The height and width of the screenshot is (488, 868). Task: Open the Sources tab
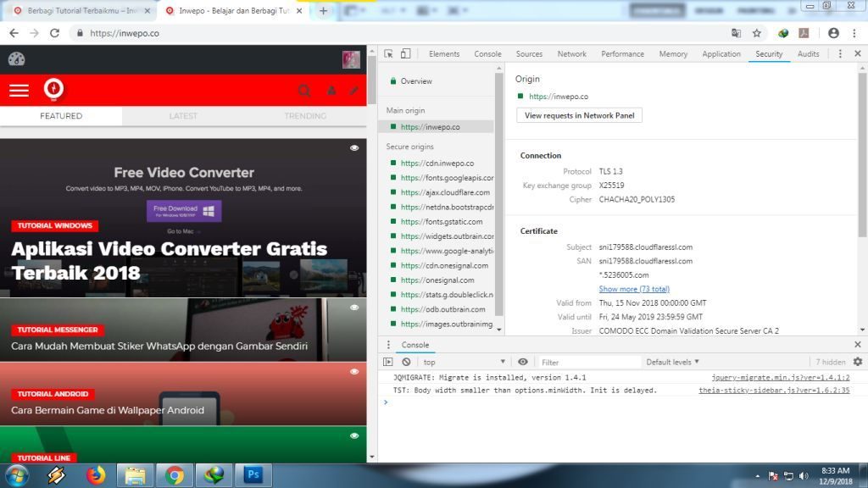(x=529, y=53)
